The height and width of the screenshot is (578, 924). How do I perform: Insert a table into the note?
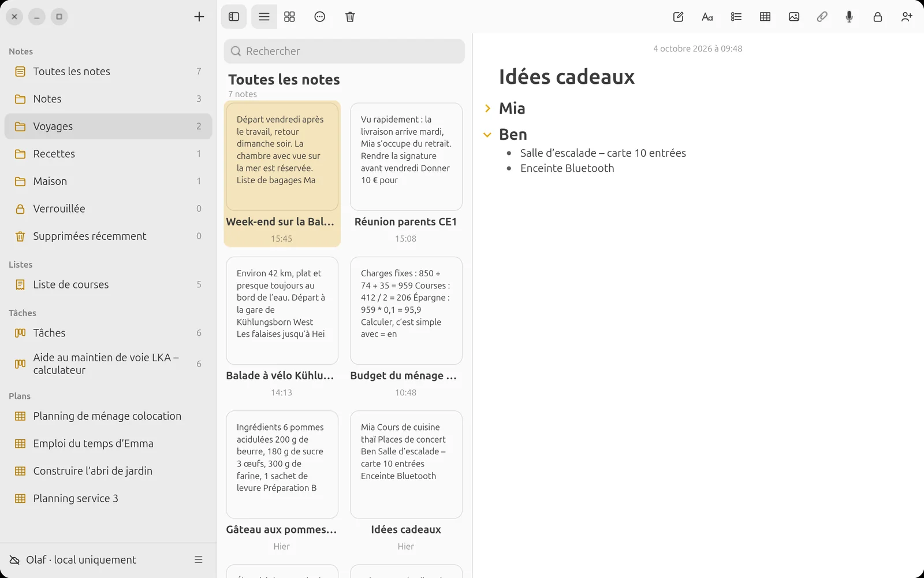765,17
